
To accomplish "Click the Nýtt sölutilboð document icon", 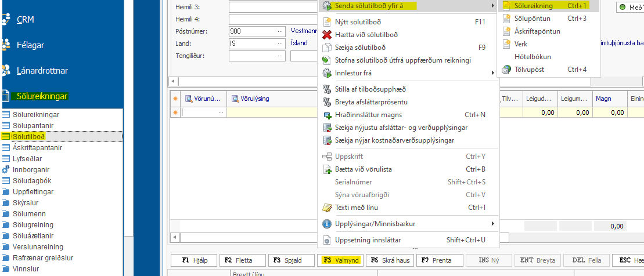I will click(x=326, y=22).
